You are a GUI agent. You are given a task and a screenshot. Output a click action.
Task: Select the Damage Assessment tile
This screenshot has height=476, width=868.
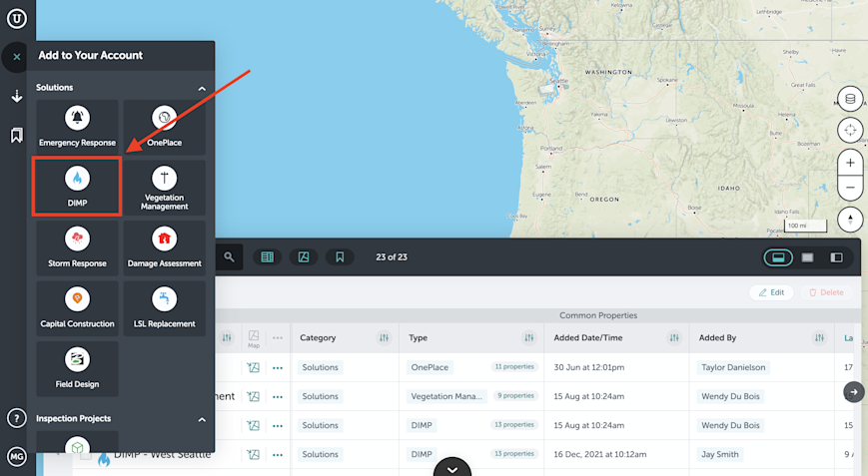click(x=165, y=247)
